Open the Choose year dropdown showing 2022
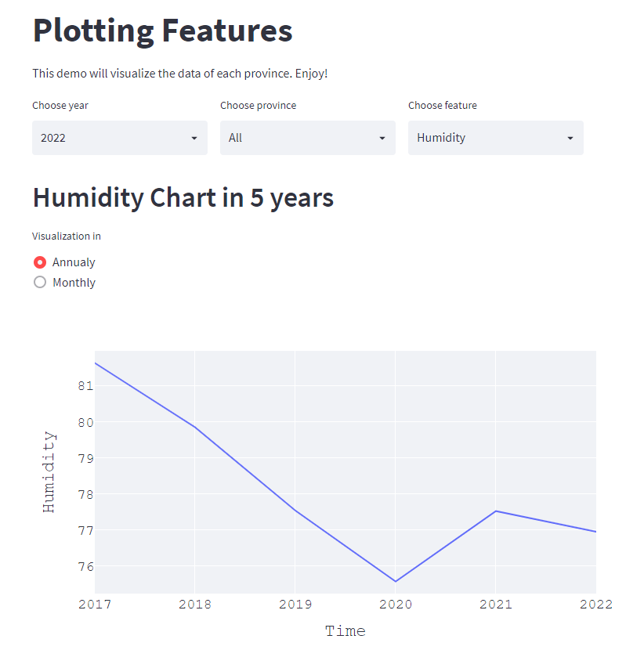This screenshot has width=644, height=650. coord(119,138)
